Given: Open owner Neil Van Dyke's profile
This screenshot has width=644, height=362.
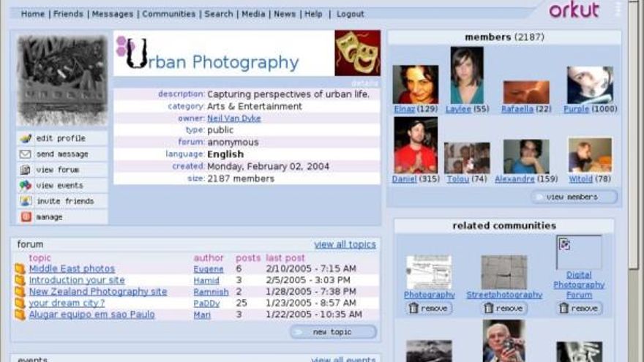Looking at the screenshot, I should (233, 118).
